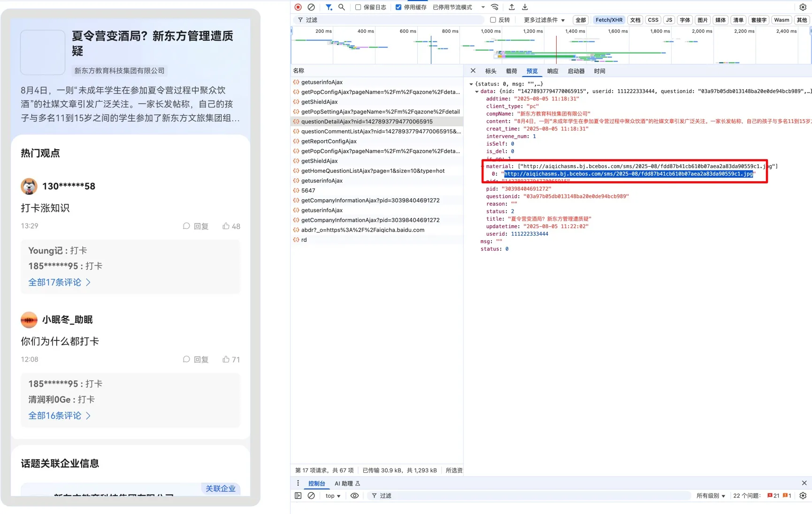Open the 已停用节流模式 throttling dropdown
Screen dimensions: 812x514
point(459,7)
